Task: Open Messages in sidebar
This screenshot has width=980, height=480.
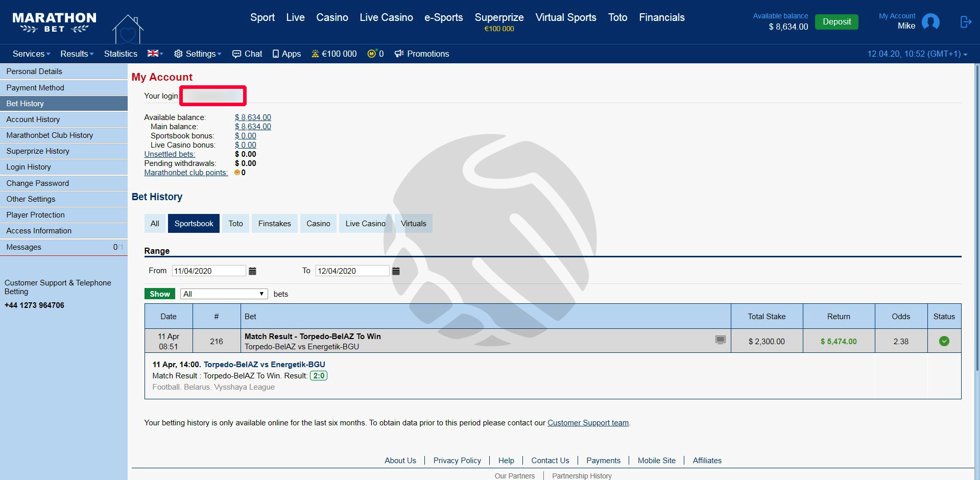Action: pyautogui.click(x=64, y=247)
